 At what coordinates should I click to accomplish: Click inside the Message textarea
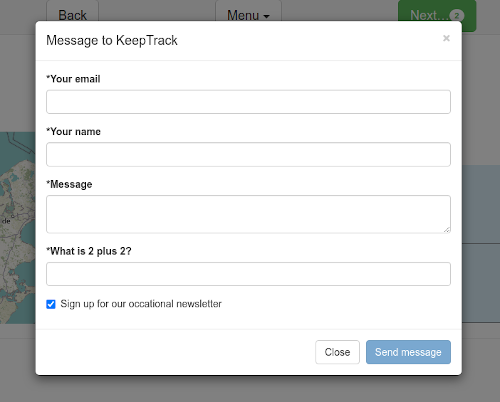click(248, 214)
